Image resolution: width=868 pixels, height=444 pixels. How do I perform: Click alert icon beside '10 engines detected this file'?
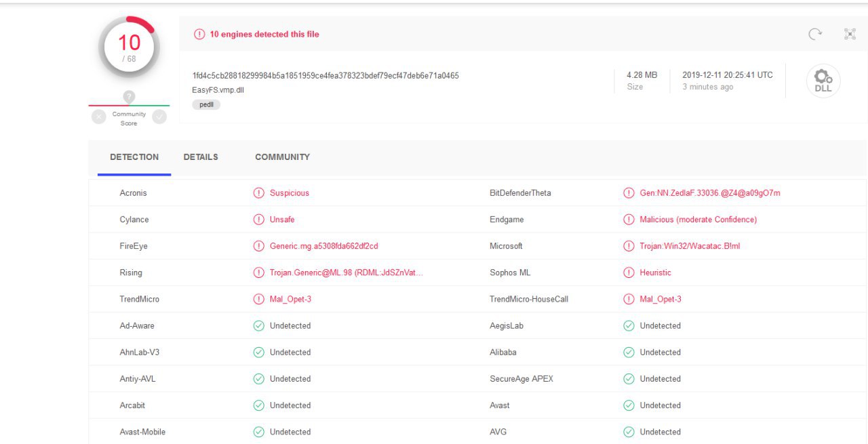point(199,34)
